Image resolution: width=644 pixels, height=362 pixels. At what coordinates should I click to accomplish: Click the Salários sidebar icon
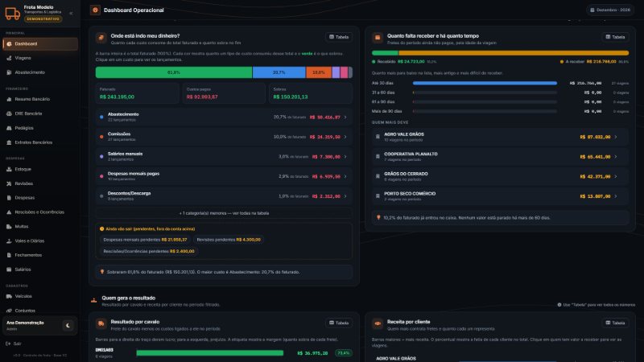9,269
